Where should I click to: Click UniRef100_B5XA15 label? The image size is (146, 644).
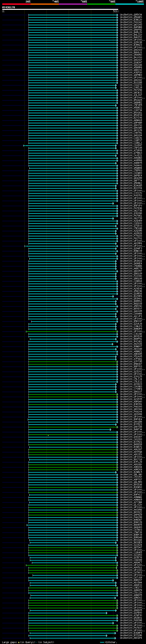click(x=131, y=100)
